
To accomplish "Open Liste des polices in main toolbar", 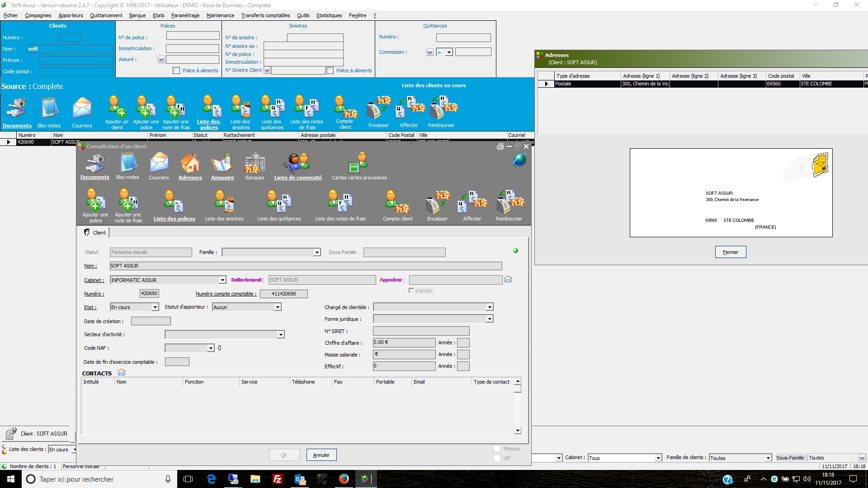I will point(209,112).
